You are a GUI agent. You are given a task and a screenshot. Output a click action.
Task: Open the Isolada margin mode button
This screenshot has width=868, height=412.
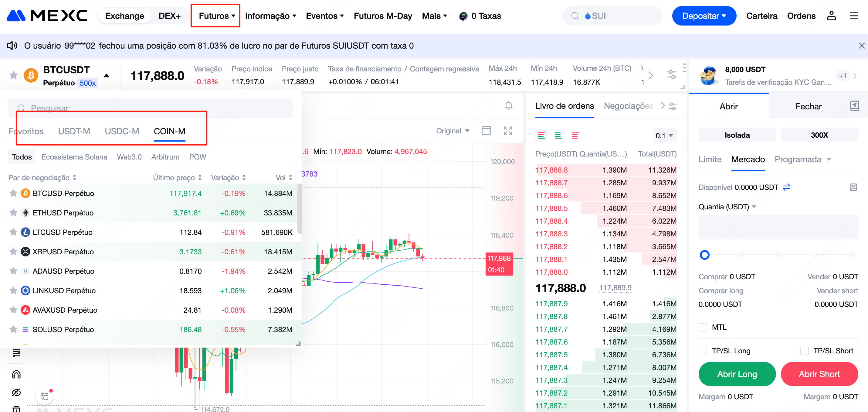point(737,135)
